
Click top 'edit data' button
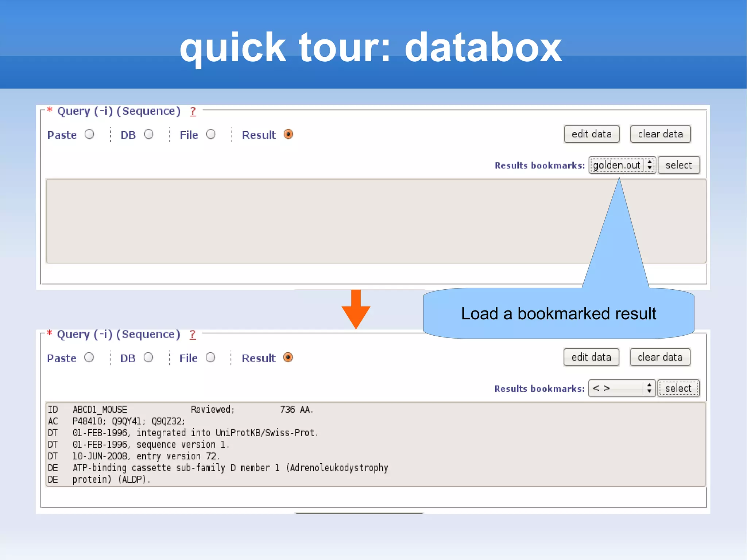pyautogui.click(x=591, y=134)
